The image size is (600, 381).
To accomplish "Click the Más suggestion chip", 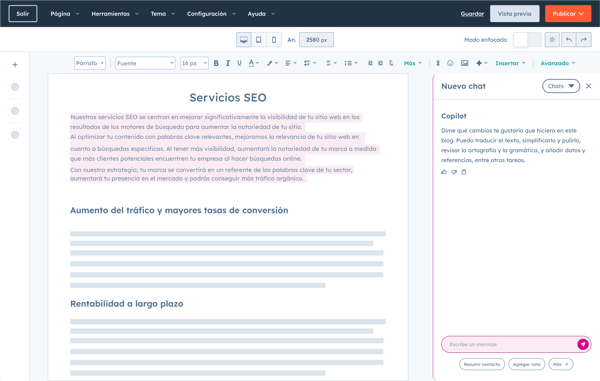I will pos(561,364).
